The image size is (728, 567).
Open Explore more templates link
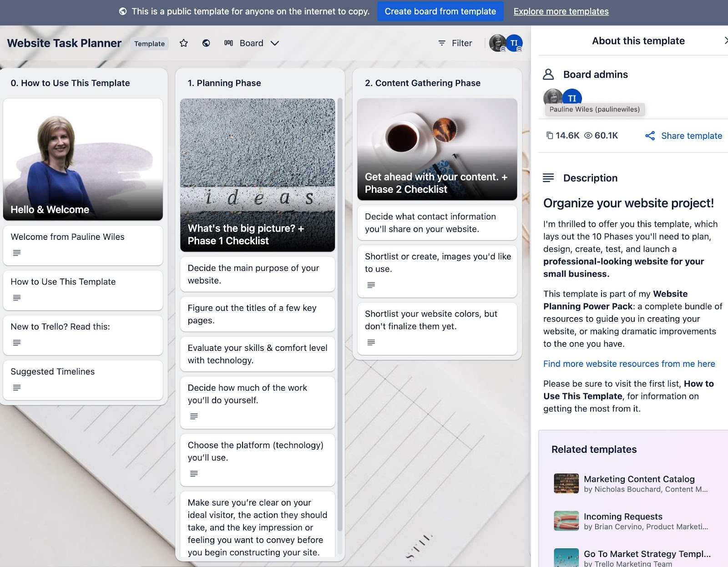tap(561, 11)
